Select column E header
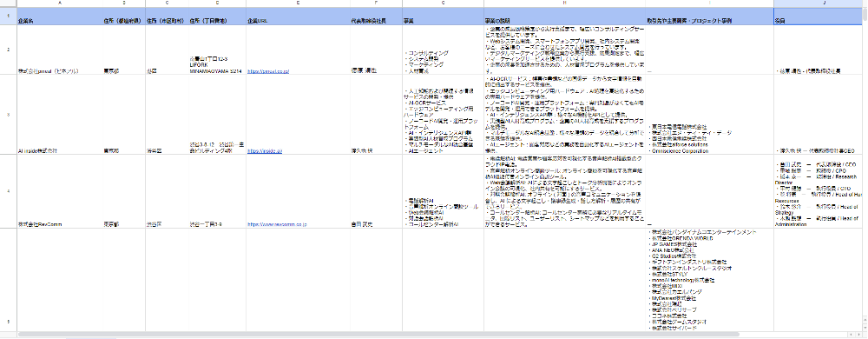 point(299,3)
